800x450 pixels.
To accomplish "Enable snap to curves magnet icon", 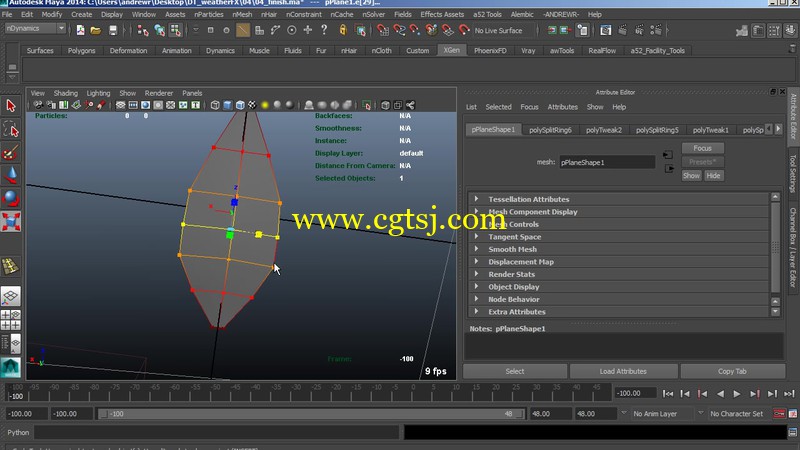I will pyautogui.click(x=399, y=31).
